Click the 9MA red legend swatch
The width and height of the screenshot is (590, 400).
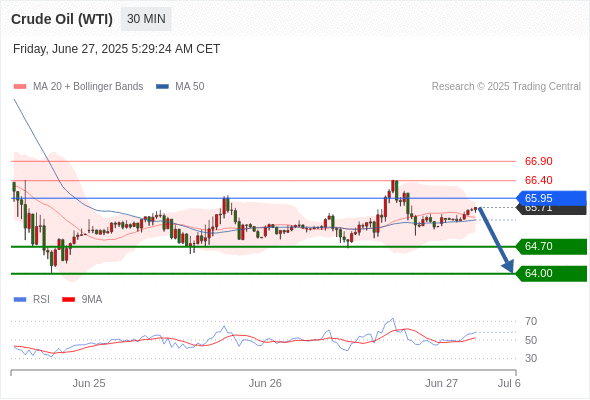coord(68,300)
